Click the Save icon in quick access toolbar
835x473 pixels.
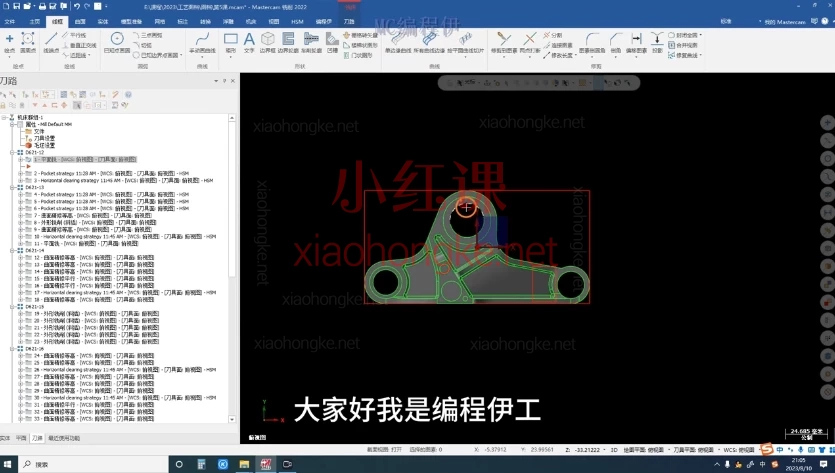17,6
